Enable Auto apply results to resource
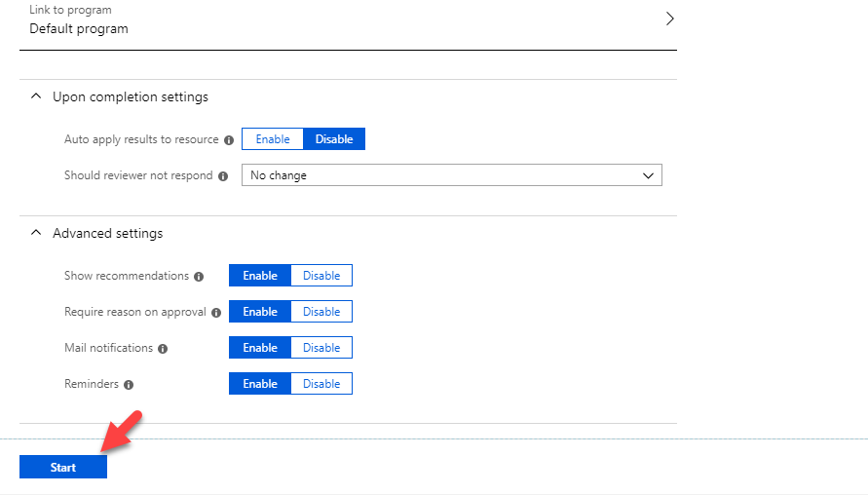 (273, 139)
